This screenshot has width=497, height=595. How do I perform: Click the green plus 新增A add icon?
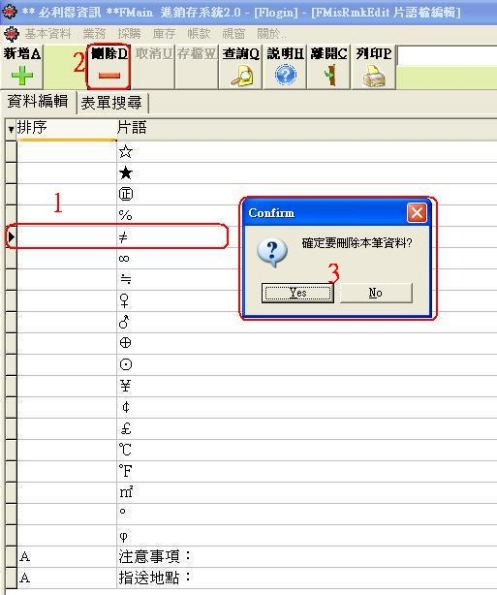tap(22, 75)
